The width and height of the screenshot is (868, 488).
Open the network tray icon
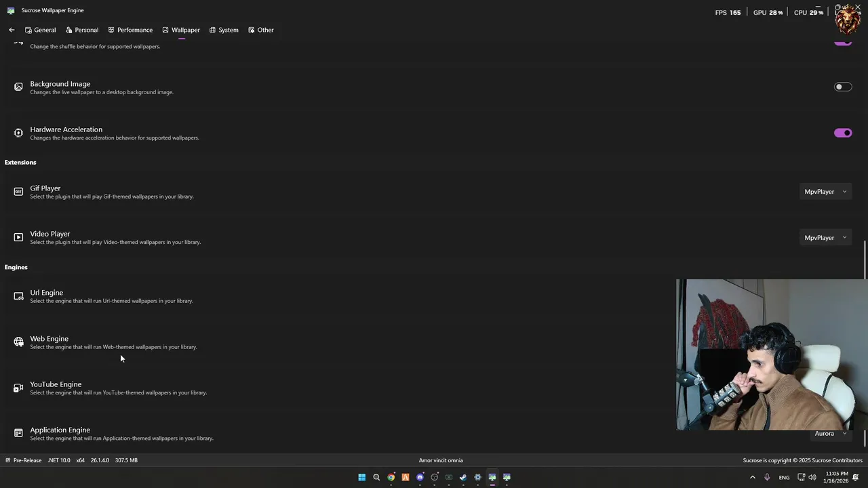click(801, 477)
